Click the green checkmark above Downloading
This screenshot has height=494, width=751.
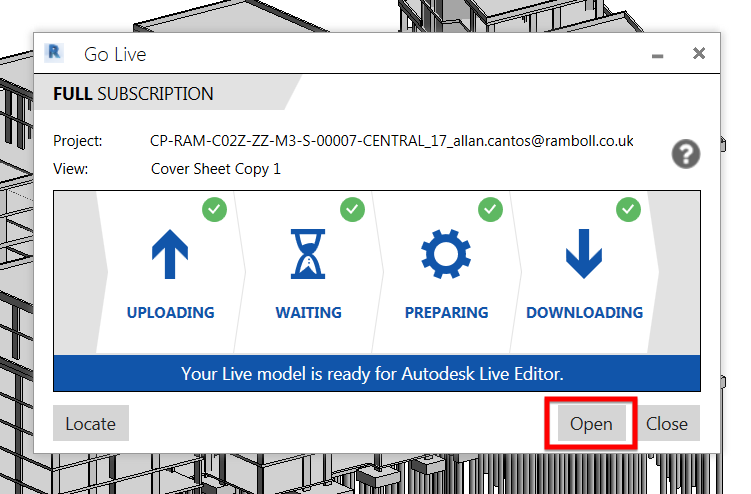pos(628,209)
